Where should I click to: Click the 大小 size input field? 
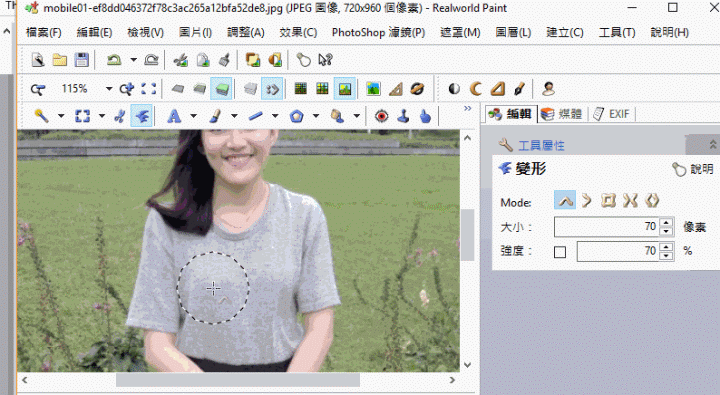point(607,226)
